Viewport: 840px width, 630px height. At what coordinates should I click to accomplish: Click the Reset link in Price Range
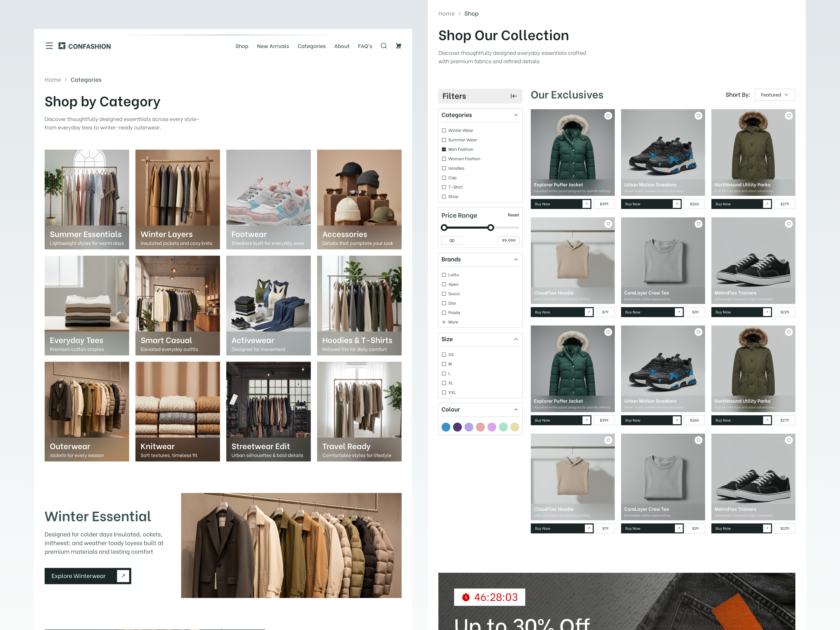coord(513,215)
